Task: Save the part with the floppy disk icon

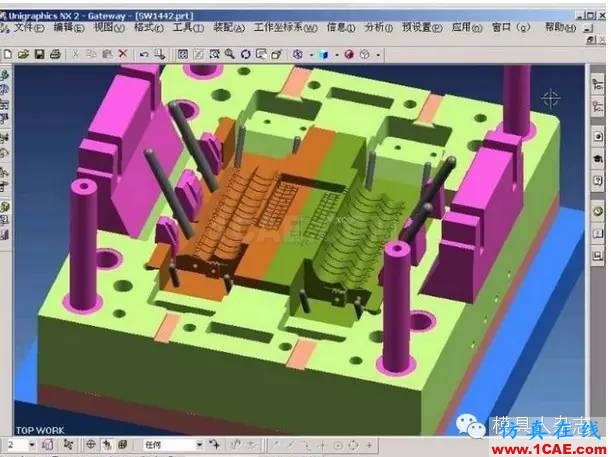Action: click(x=39, y=54)
